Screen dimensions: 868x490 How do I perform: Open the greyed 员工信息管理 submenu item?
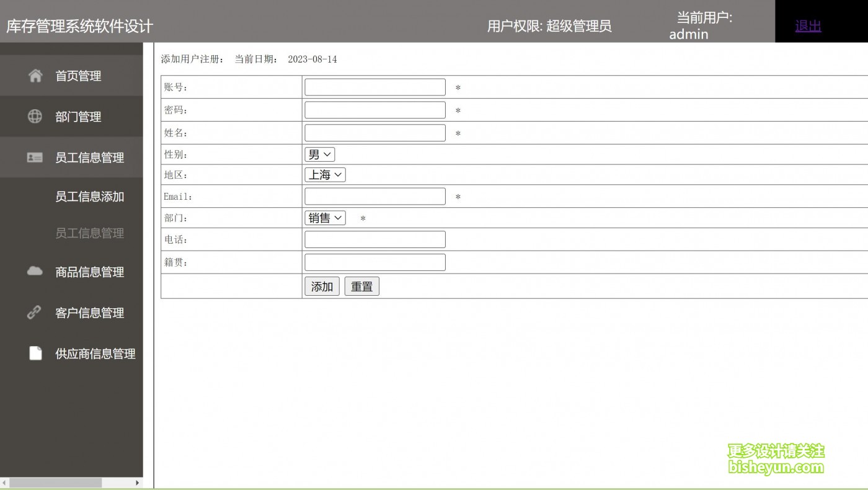(x=90, y=233)
